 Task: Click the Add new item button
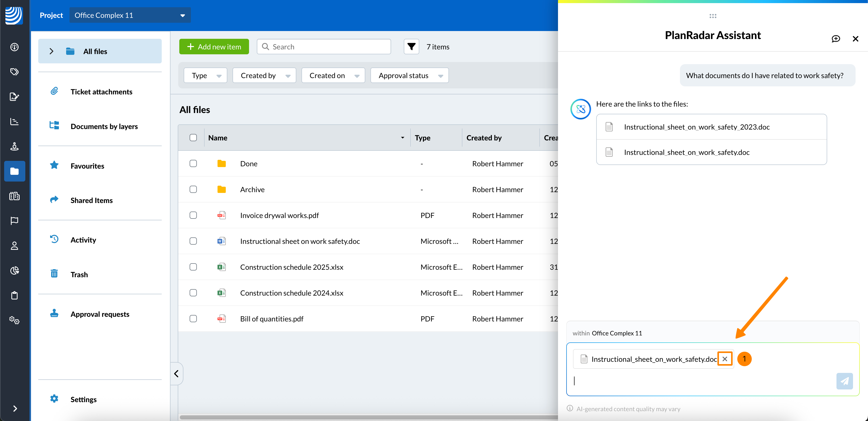pyautogui.click(x=214, y=47)
